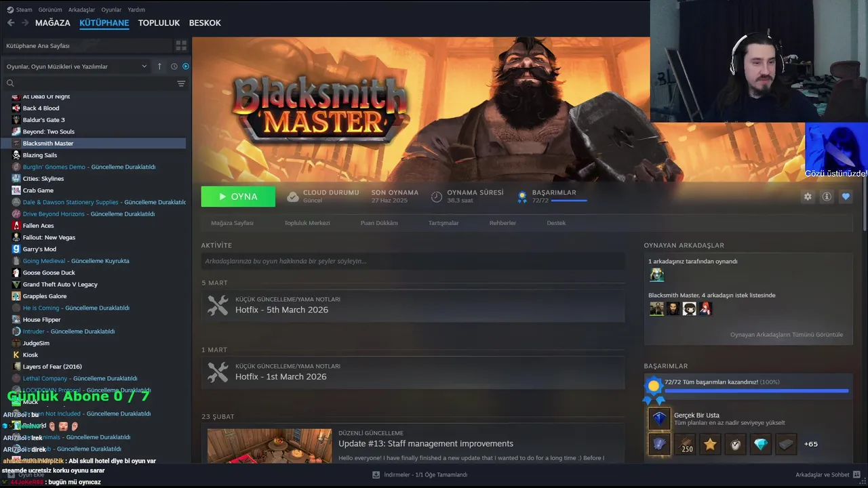Switch to MAĞAZA tab
This screenshot has width=868, height=488.
(x=53, y=22)
